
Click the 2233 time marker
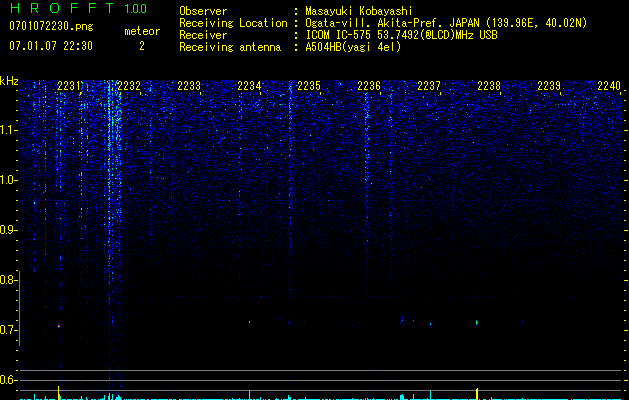189,86
